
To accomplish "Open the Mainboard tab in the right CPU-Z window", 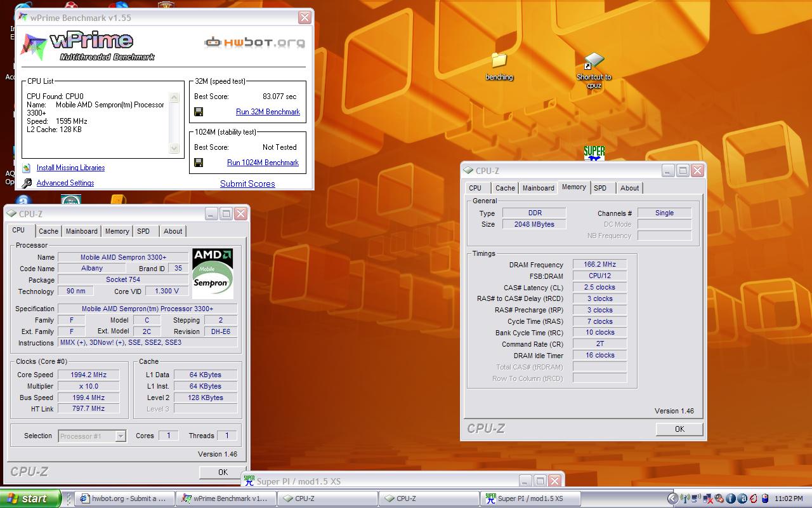I will point(539,188).
